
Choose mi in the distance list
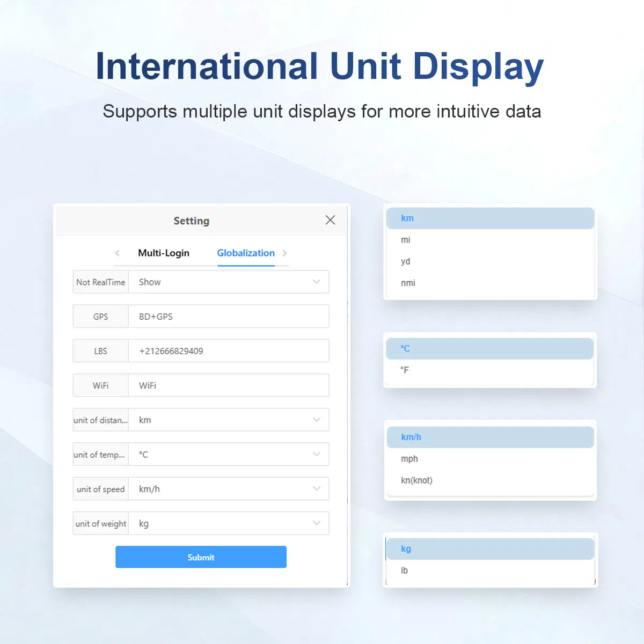(x=490, y=240)
